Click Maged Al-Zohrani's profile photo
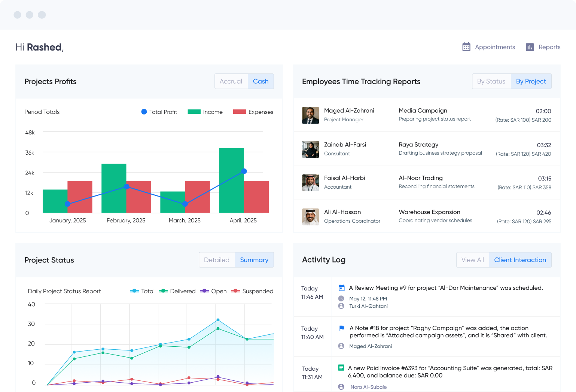The width and height of the screenshot is (576, 392). click(x=310, y=115)
